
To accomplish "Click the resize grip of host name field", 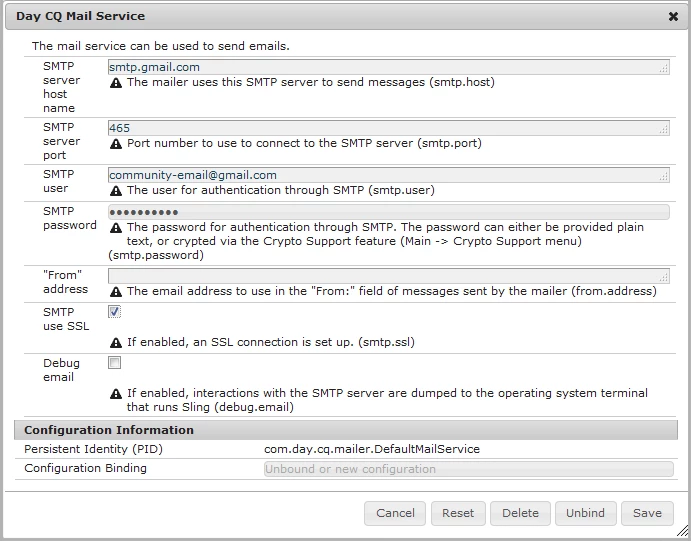I will (x=664, y=69).
